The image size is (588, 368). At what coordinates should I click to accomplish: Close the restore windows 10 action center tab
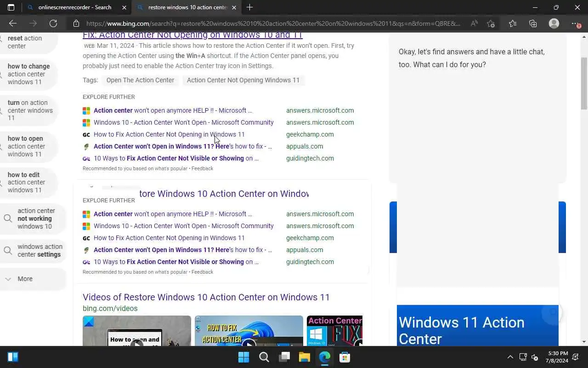[x=234, y=7]
